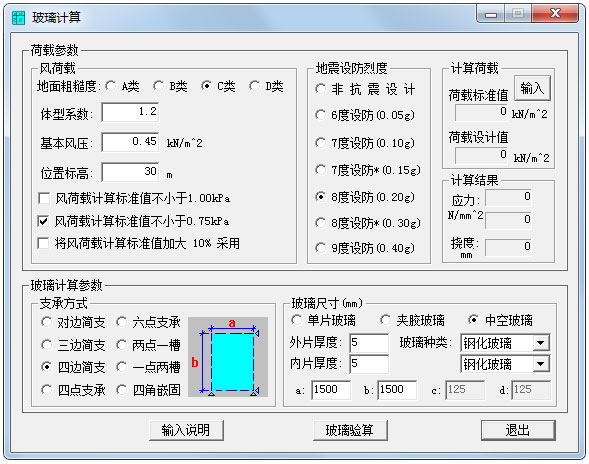The width and height of the screenshot is (589, 464).
Task: Click dimension b input field
Action: click(397, 390)
